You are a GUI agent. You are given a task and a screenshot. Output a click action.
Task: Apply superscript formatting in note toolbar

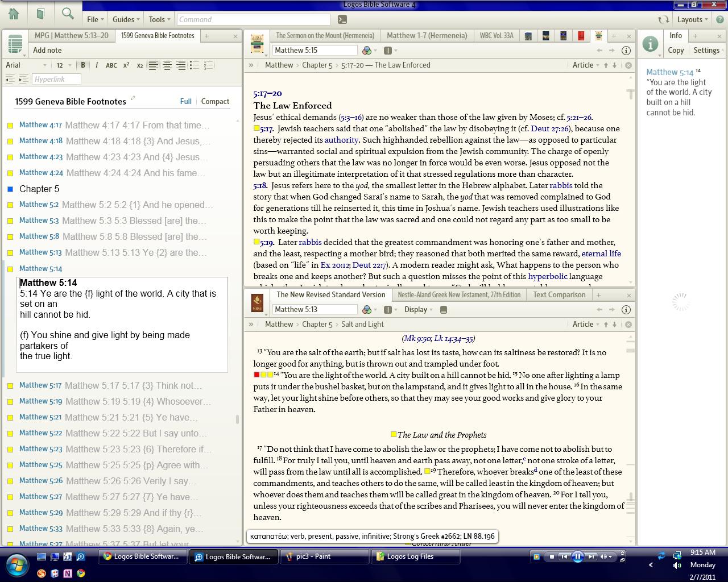coord(126,65)
